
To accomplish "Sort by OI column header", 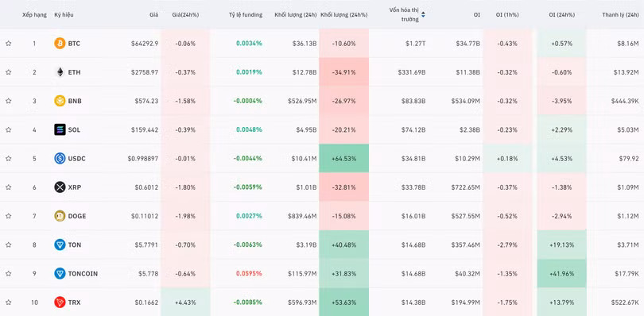I will 476,15.
